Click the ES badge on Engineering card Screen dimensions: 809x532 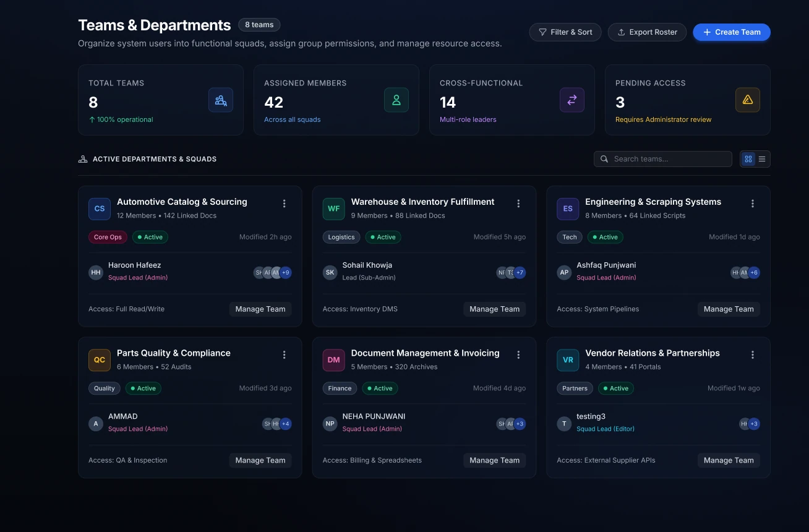click(x=568, y=208)
